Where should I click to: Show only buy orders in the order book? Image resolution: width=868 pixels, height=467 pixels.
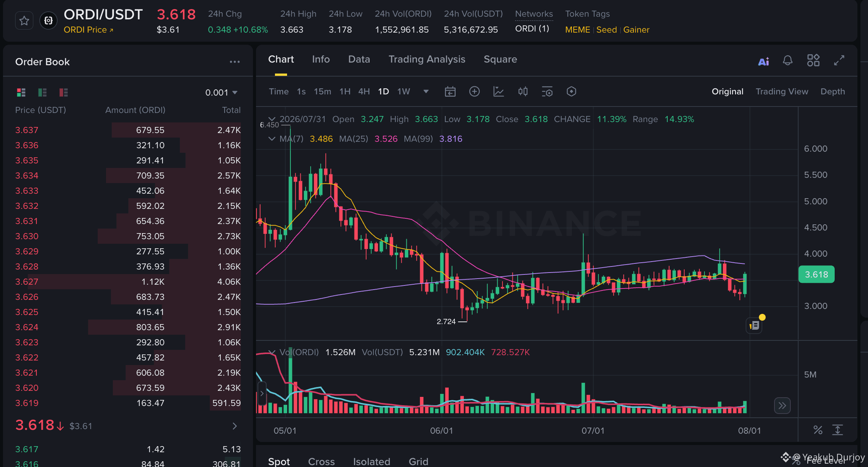(42, 92)
